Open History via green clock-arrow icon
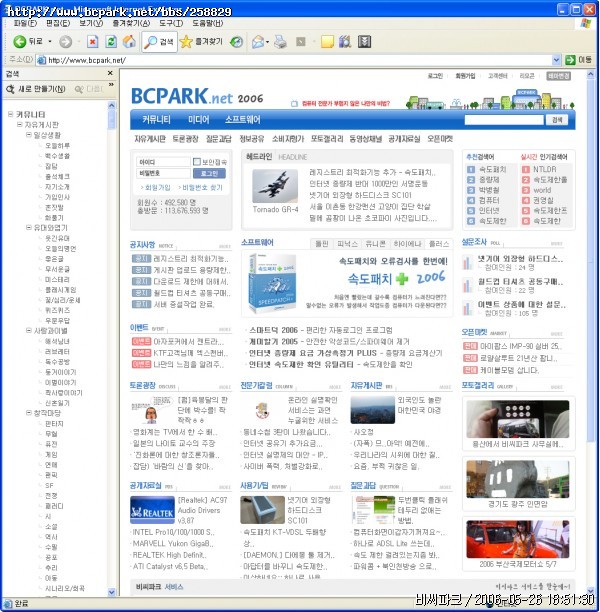The image size is (600, 612). tap(236, 42)
